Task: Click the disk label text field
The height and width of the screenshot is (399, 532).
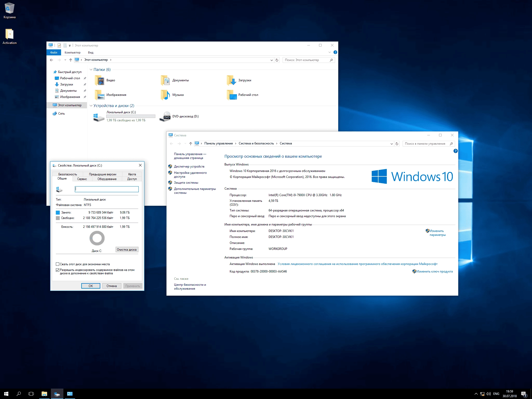Action: tap(107, 189)
